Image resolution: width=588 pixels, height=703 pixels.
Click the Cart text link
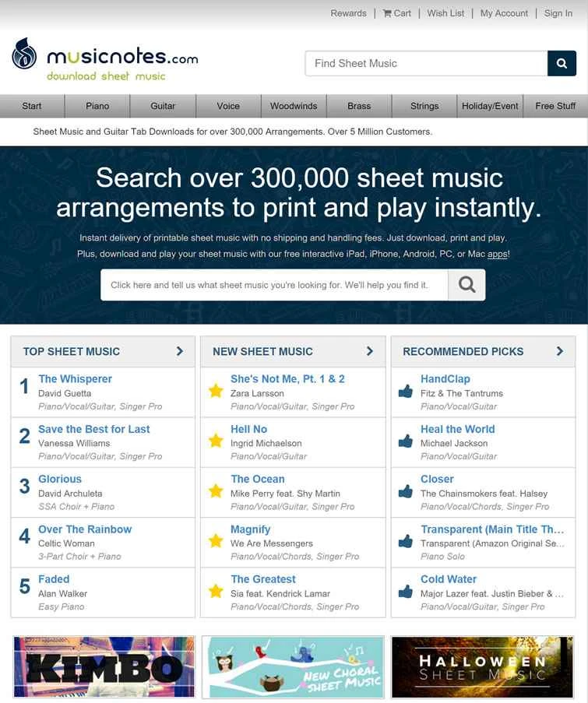[x=403, y=13]
